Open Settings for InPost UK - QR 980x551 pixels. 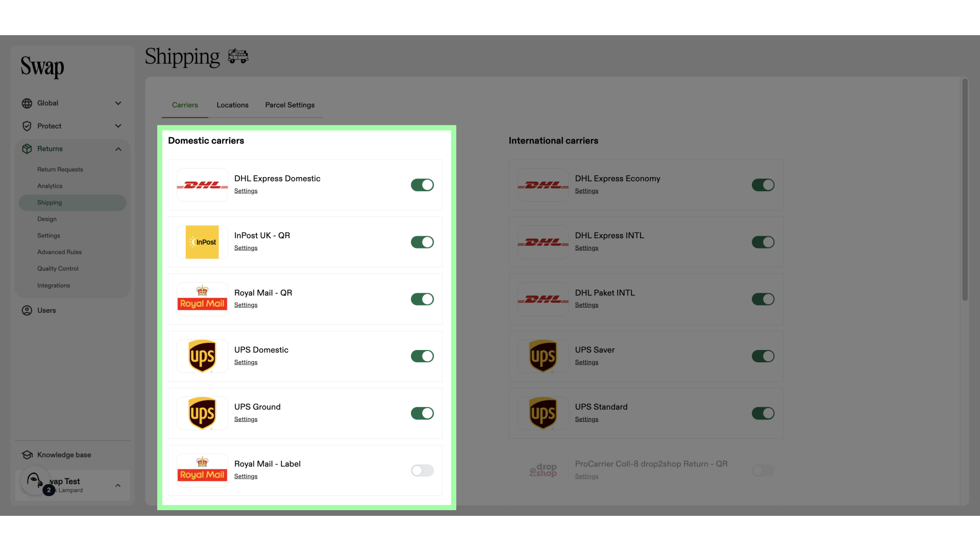246,248
